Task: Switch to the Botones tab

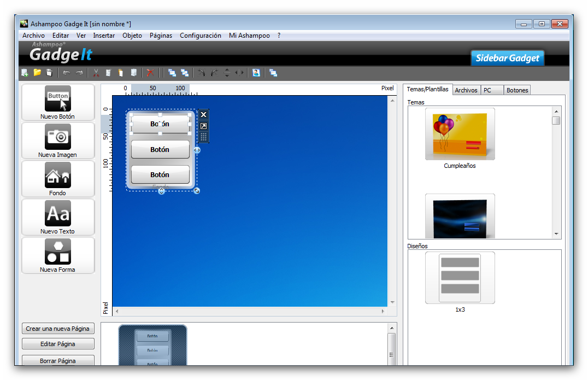Action: pyautogui.click(x=517, y=90)
